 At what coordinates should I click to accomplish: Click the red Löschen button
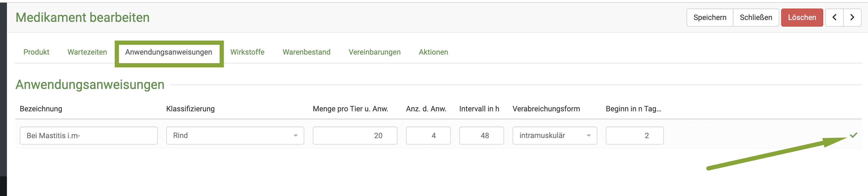pyautogui.click(x=802, y=18)
